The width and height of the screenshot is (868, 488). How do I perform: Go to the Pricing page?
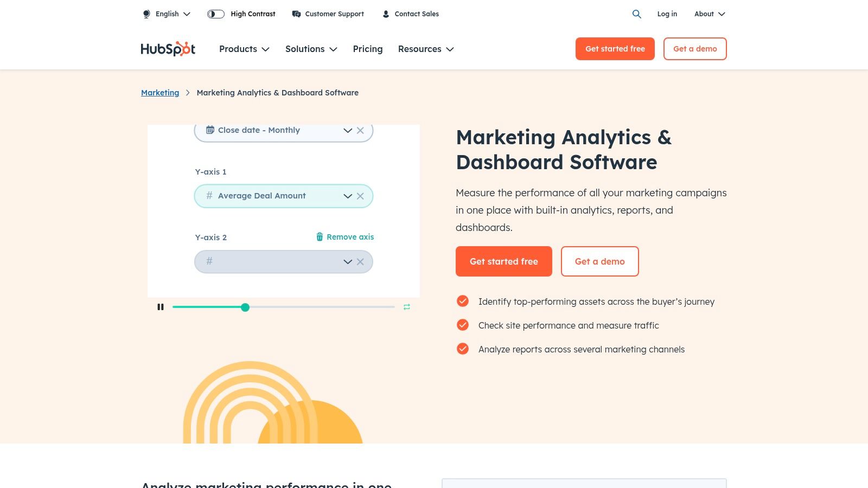point(368,49)
